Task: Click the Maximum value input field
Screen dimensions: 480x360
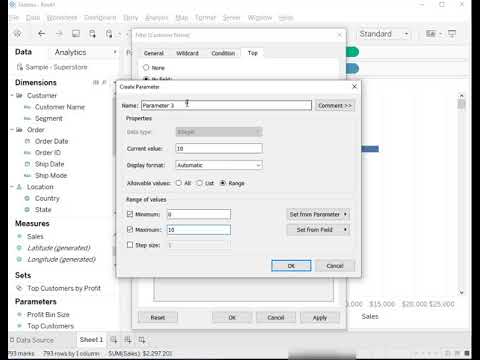Action: click(x=199, y=230)
